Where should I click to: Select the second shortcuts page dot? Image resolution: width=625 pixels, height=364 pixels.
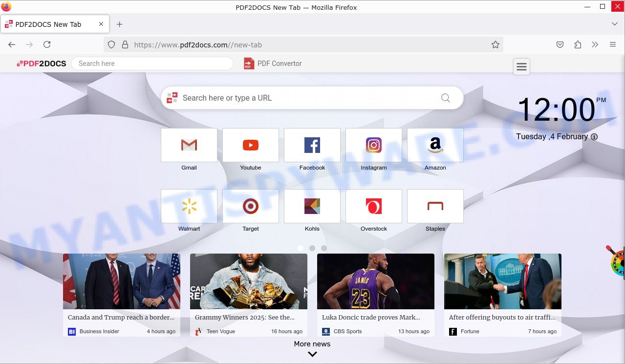pos(312,248)
